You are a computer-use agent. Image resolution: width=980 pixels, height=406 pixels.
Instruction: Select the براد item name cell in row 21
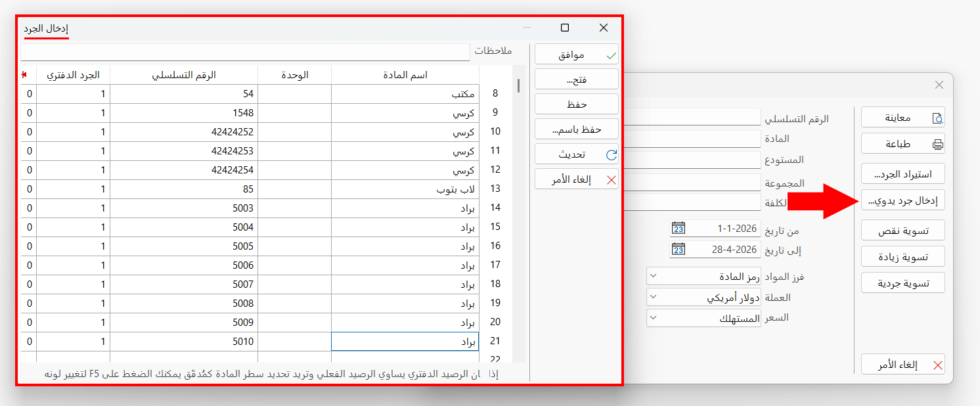click(x=405, y=342)
